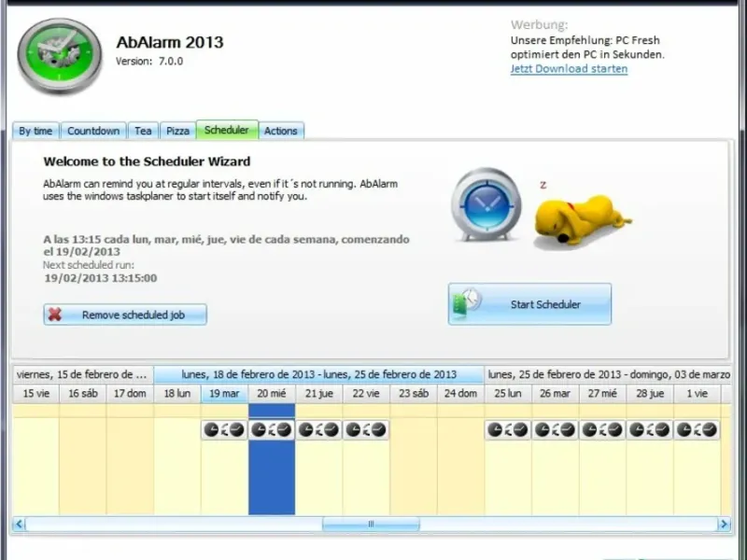Select the scheduled alarm icon on 20 mié
Screen dimensions: 747x560
(x=272, y=430)
